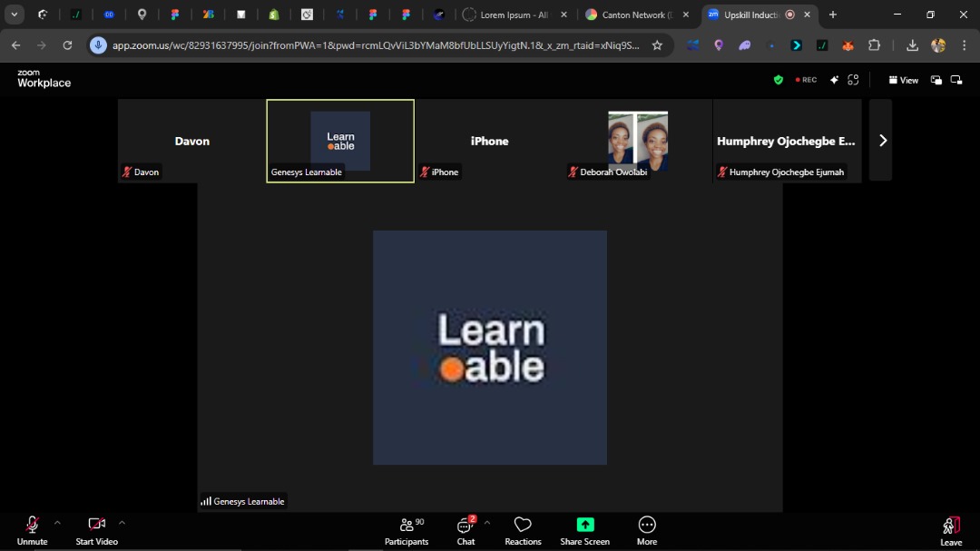Open the Extensions puzzle menu
980x551 pixels.
point(874,45)
